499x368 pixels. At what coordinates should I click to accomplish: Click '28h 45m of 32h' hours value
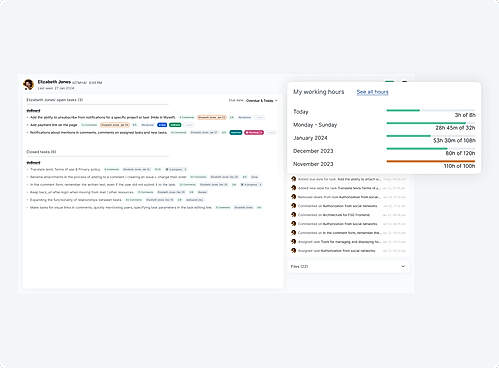click(455, 128)
